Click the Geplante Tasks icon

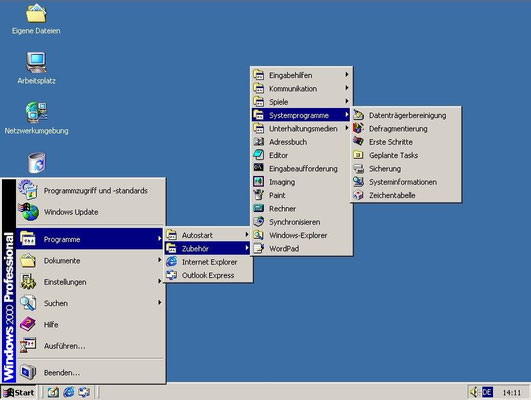click(358, 155)
